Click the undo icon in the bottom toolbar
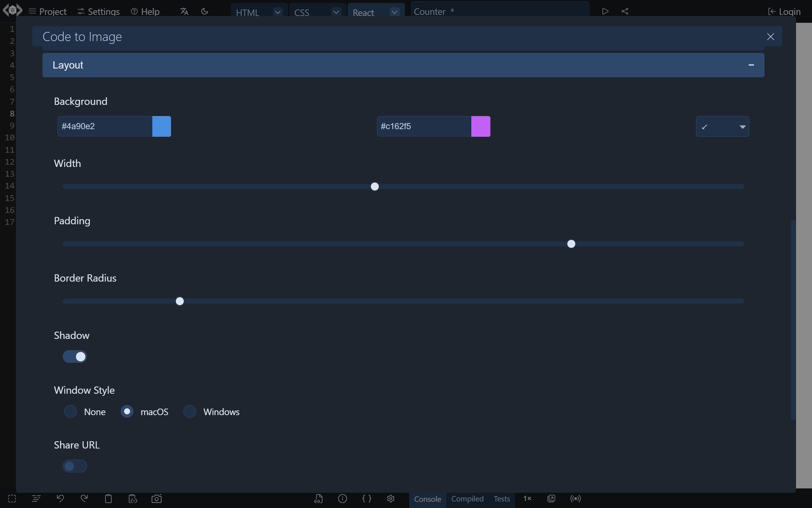812x508 pixels. pyautogui.click(x=60, y=499)
